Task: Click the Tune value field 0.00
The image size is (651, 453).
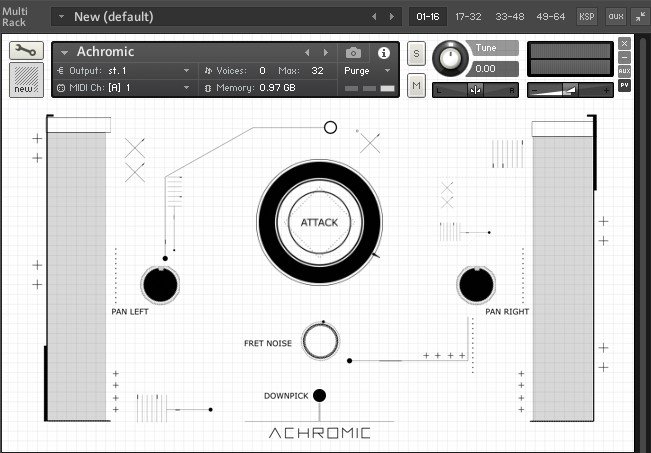Action: (x=492, y=69)
